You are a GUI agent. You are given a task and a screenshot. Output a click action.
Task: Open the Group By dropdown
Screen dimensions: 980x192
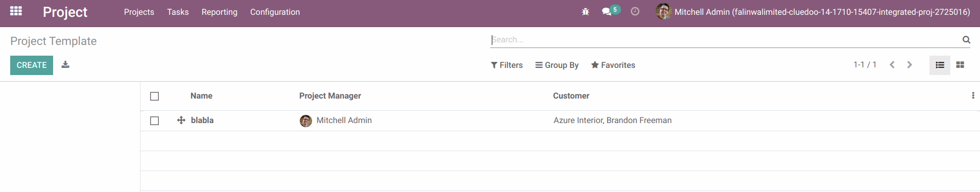pyautogui.click(x=557, y=65)
